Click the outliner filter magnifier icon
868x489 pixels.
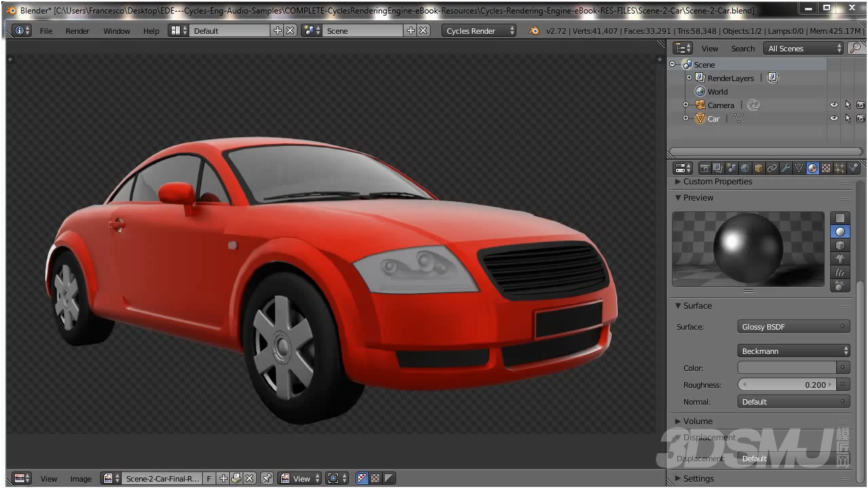pos(856,48)
